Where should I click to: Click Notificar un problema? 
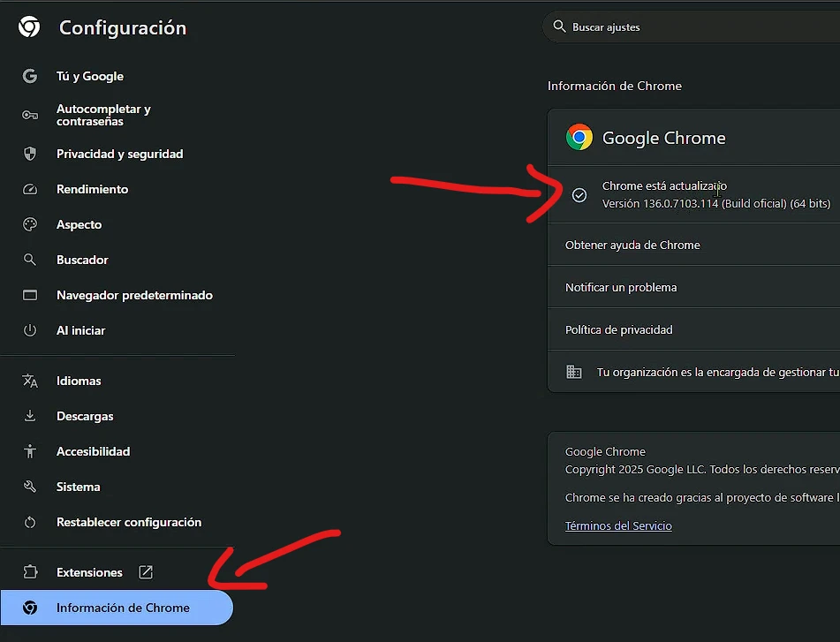click(x=693, y=287)
